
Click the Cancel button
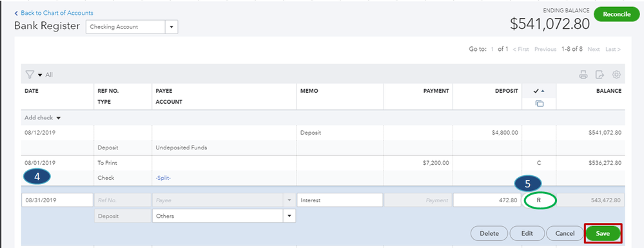pos(565,233)
